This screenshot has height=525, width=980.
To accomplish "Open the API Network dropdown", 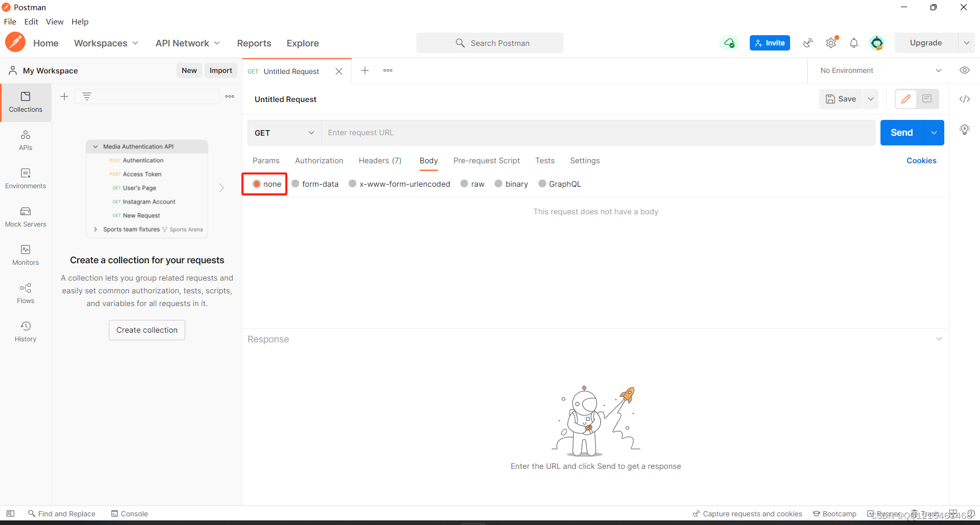I will [x=187, y=43].
